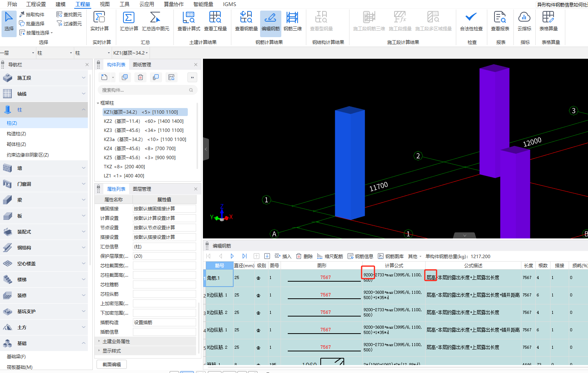Select KZ2 (基顶~11.4) component

point(143,121)
